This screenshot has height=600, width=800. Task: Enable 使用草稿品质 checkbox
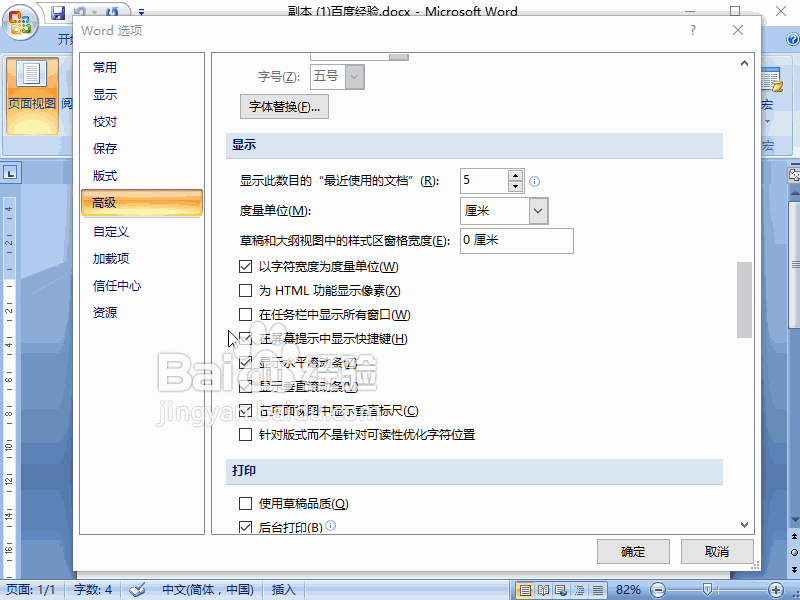(245, 504)
